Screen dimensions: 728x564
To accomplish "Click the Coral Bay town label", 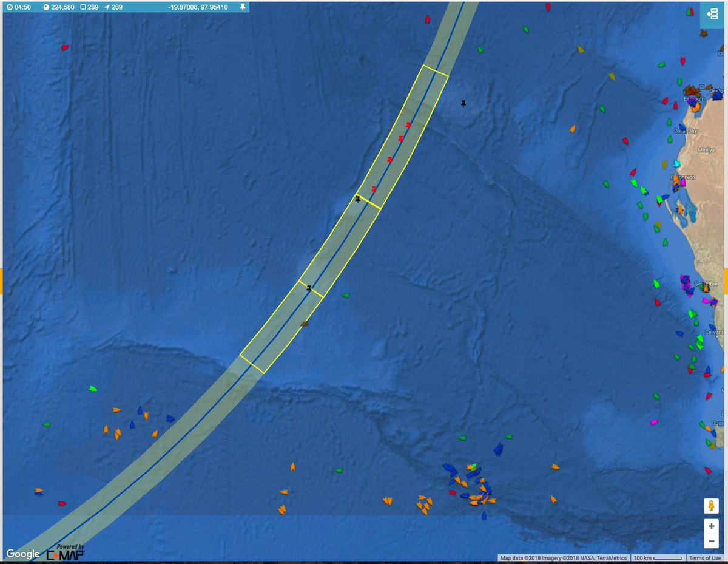I will click(685, 131).
